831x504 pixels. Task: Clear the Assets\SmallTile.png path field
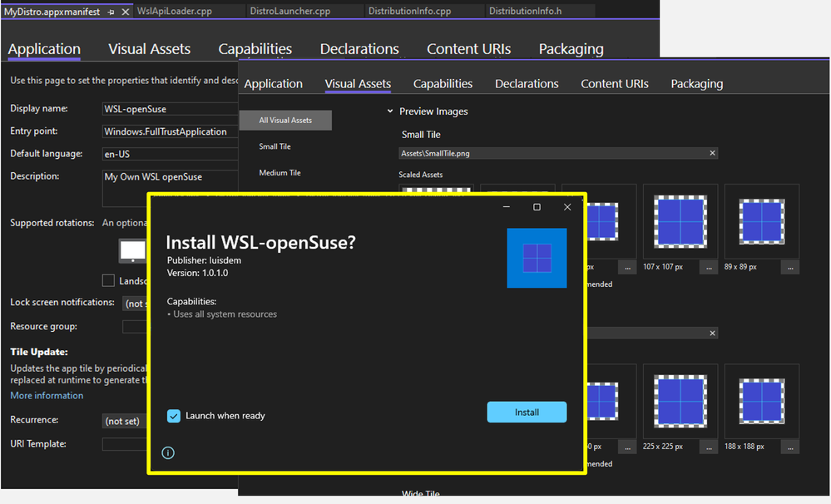pos(712,153)
